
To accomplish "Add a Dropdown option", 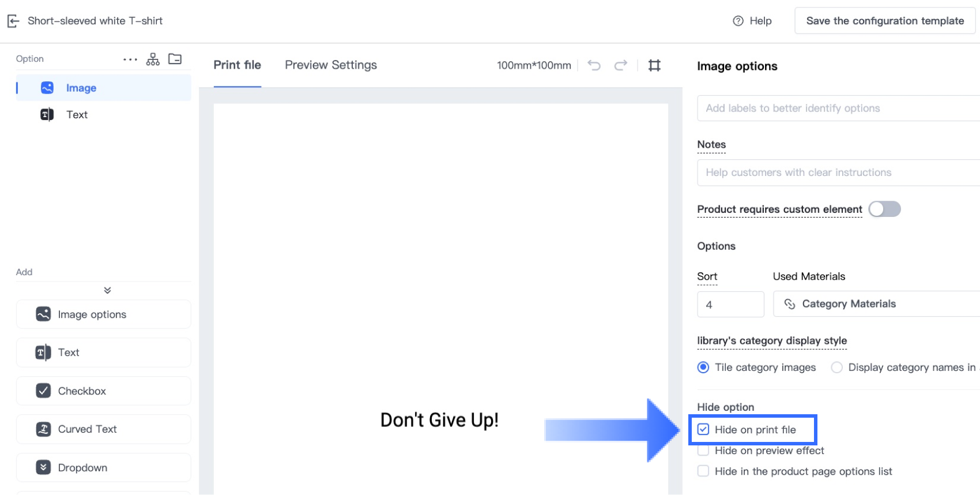I will (x=104, y=467).
